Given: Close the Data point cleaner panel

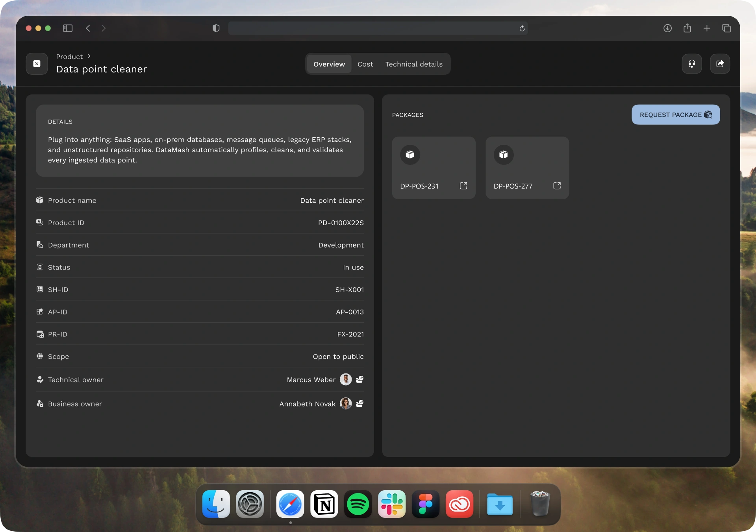Looking at the screenshot, I should click(37, 64).
